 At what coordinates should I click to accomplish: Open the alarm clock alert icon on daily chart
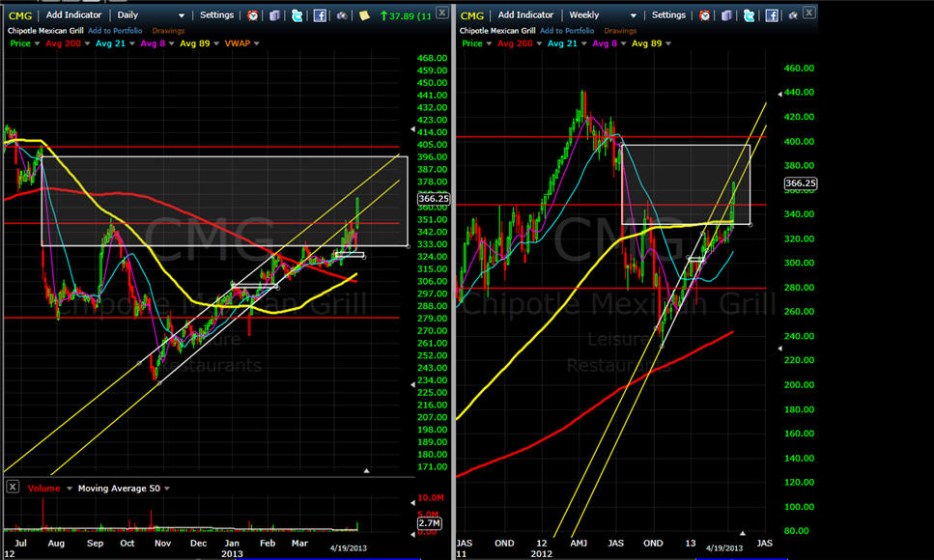(253, 15)
